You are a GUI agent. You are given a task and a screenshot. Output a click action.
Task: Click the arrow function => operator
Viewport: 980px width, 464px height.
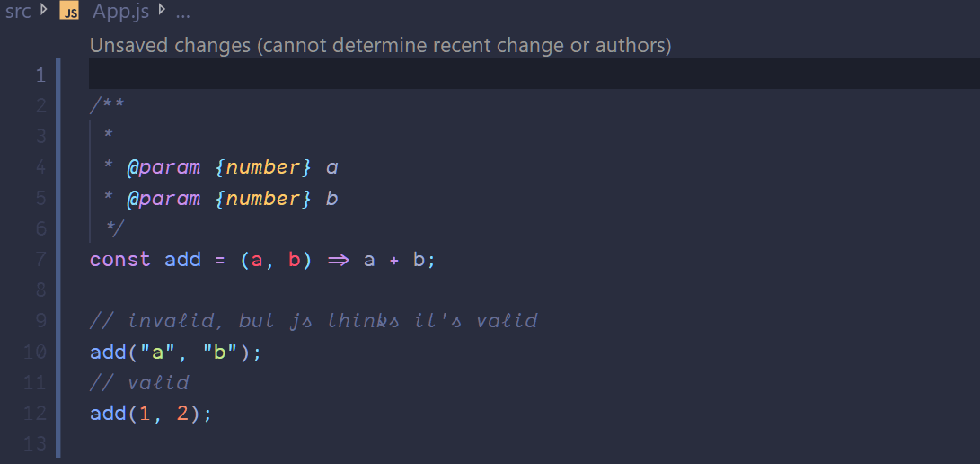[x=338, y=260]
